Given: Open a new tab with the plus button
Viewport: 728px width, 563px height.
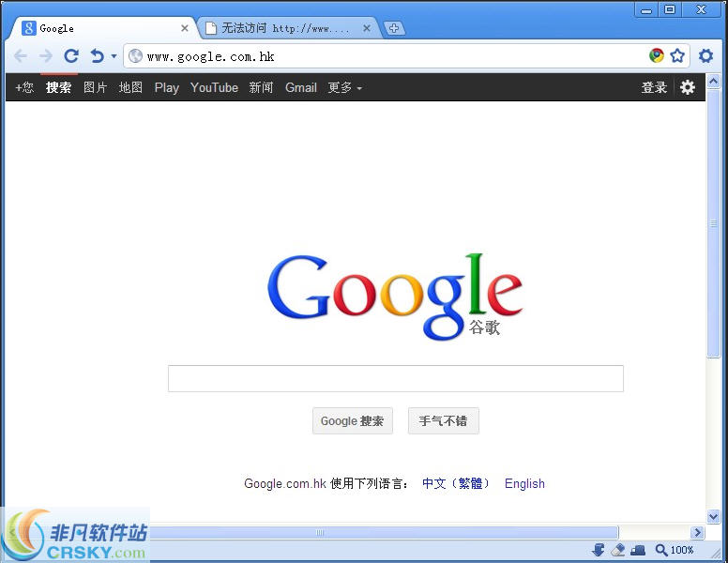Looking at the screenshot, I should (x=394, y=28).
